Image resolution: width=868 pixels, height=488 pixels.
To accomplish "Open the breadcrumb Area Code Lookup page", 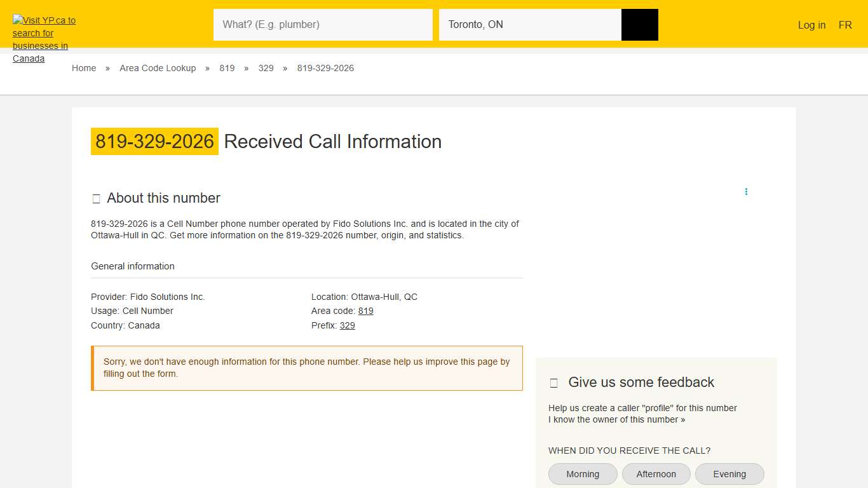I will pos(158,68).
